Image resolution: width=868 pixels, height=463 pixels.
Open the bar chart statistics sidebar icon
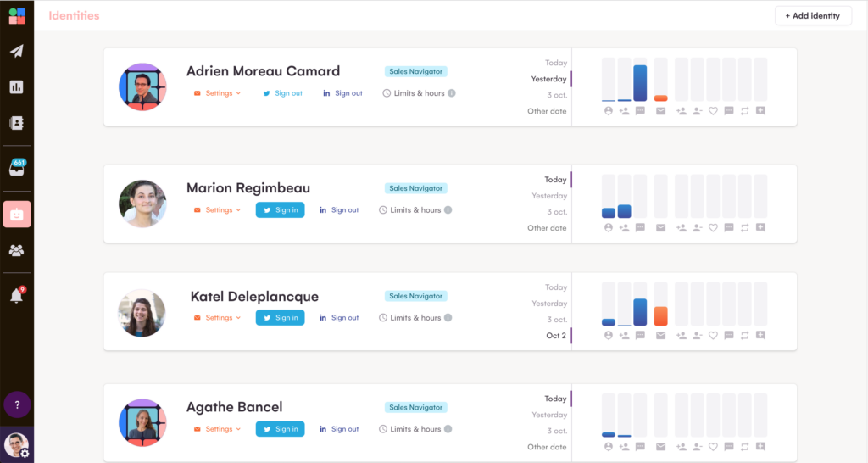pos(17,86)
